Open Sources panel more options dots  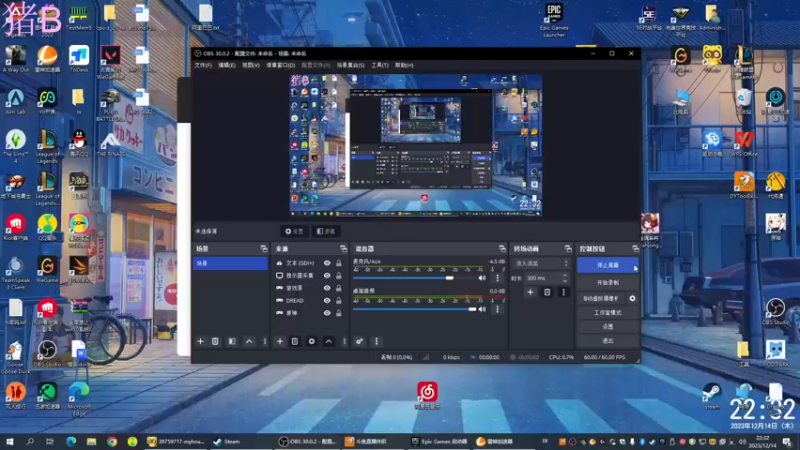(344, 341)
